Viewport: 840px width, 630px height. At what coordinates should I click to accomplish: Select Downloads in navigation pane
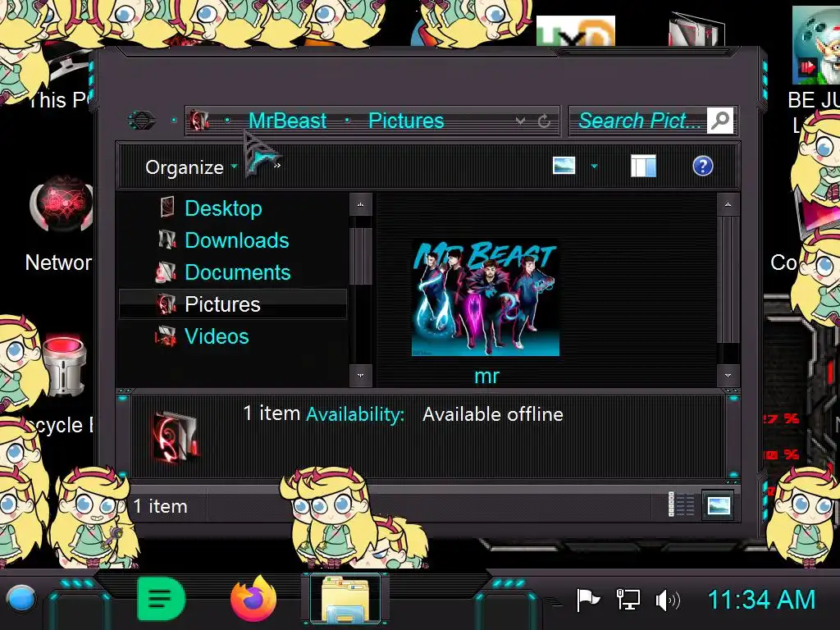coord(237,240)
